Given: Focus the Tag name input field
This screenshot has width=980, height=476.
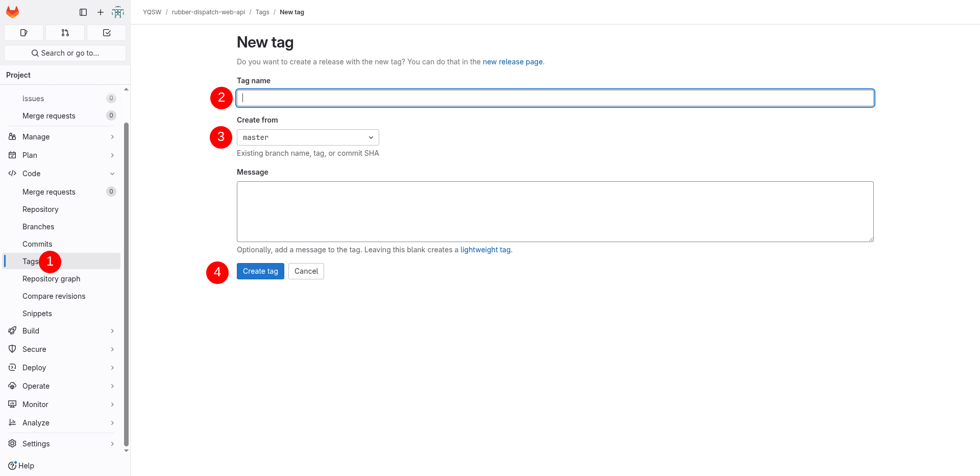Looking at the screenshot, I should point(555,98).
